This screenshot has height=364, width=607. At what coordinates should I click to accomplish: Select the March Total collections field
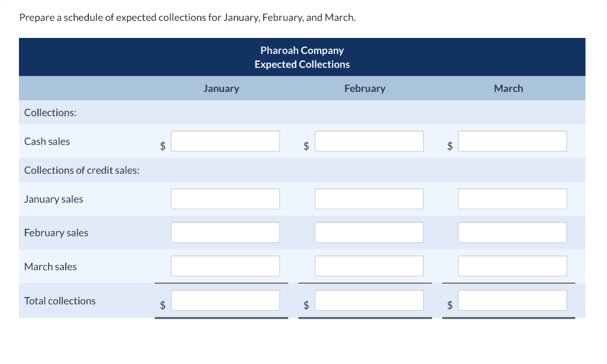512,301
